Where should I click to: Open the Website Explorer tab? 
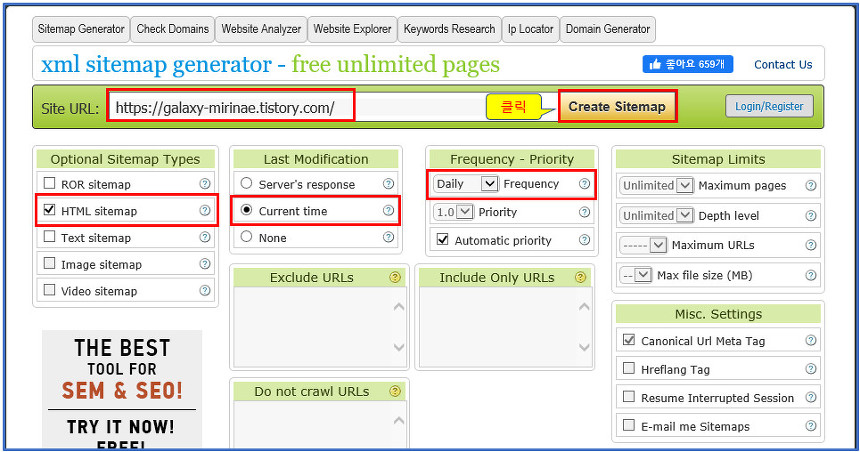tap(353, 29)
